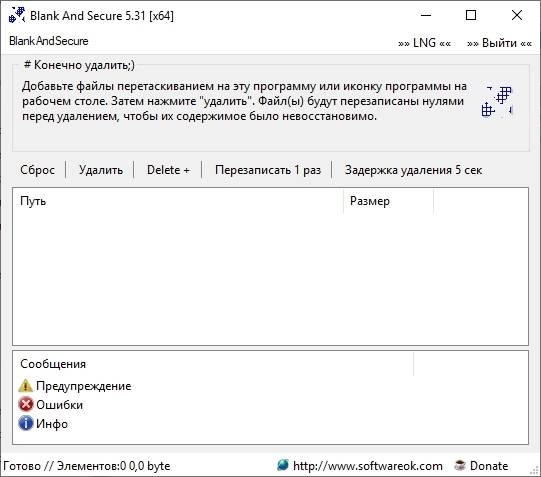This screenshot has width=541, height=477.
Task: Click the BlankAndSecure menu item
Action: click(x=49, y=41)
